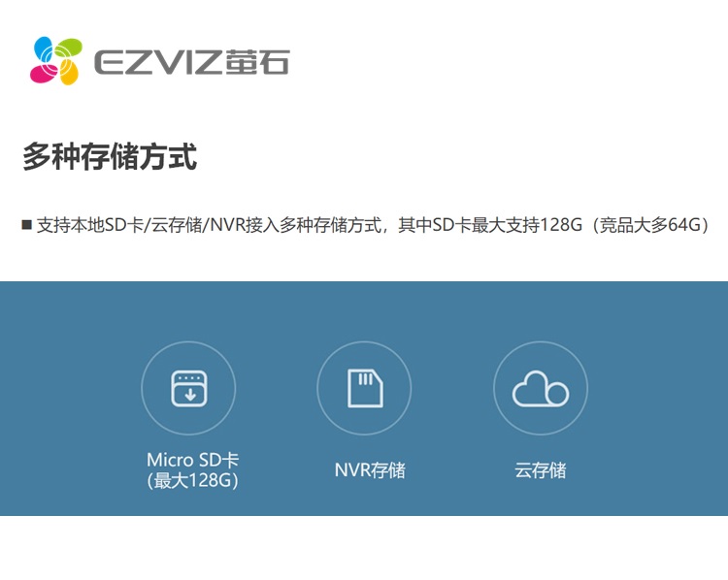Click the EZVIZ萤石 brand wordmark
The image size is (728, 580).
[x=192, y=62]
